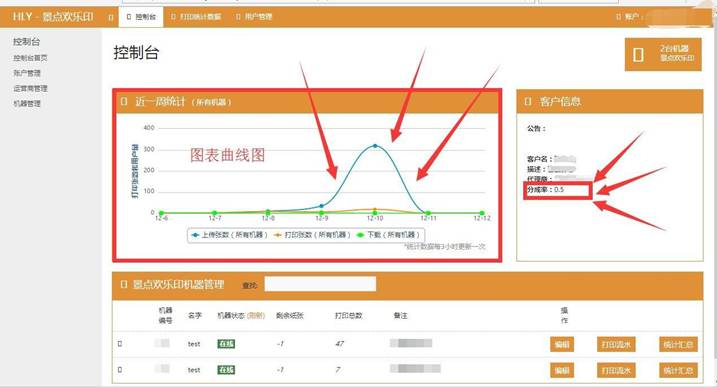Click the print total value 47
This screenshot has width=717, height=388.
tap(339, 344)
